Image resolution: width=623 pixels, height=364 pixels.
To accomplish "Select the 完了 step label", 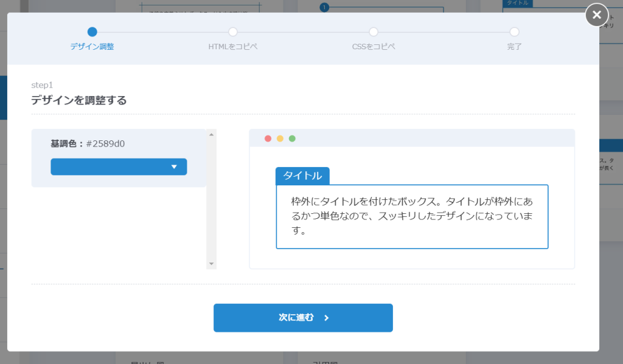I will pos(514,47).
